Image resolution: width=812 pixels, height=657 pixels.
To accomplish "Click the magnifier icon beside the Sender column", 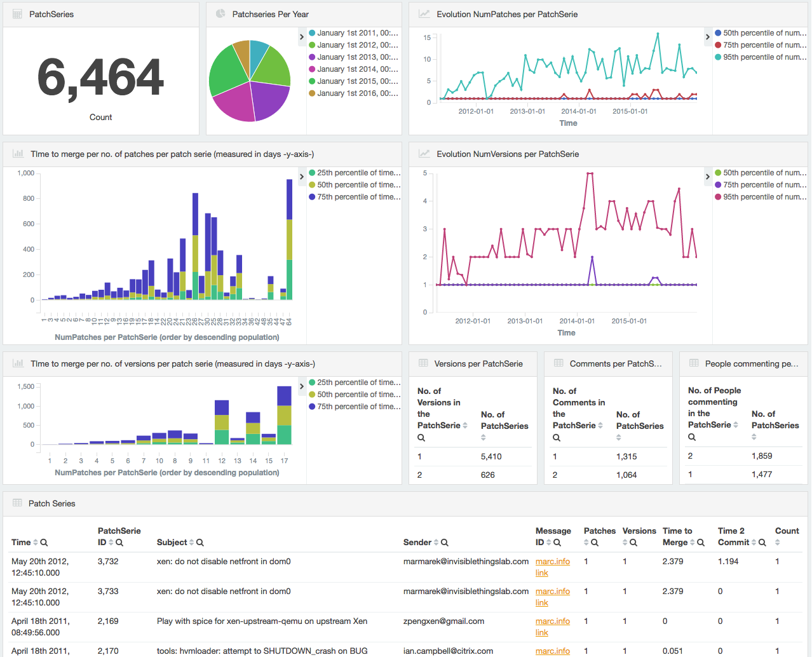I will tap(445, 543).
